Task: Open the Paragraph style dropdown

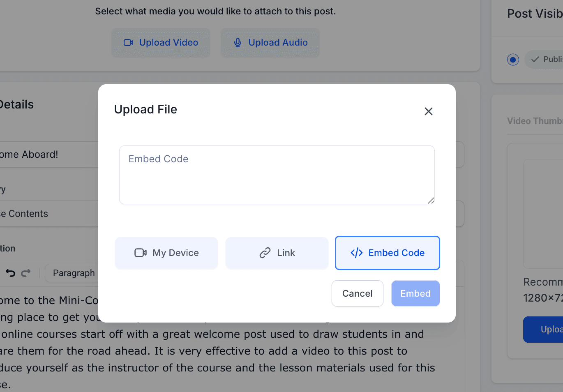Action: (72, 273)
